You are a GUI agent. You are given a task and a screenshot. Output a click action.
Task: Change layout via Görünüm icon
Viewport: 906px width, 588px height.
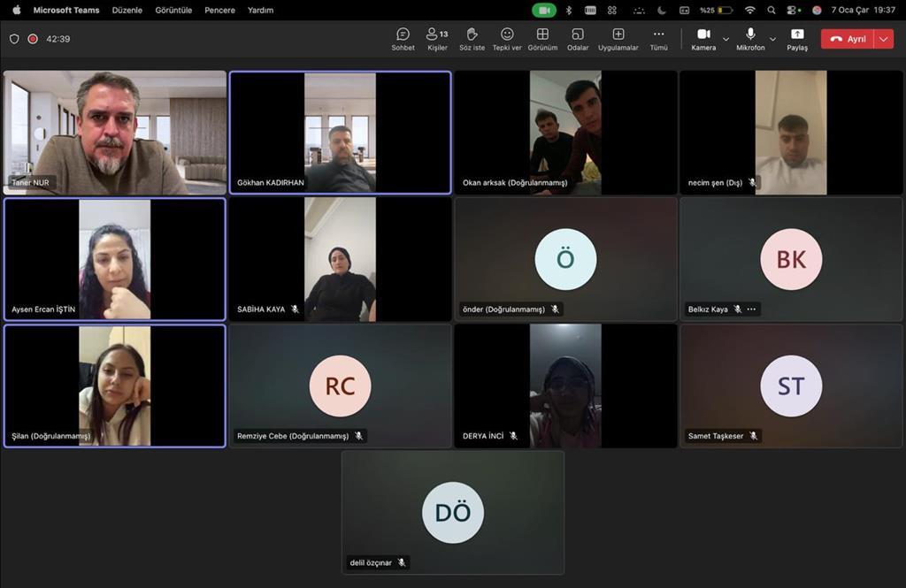coord(542,39)
